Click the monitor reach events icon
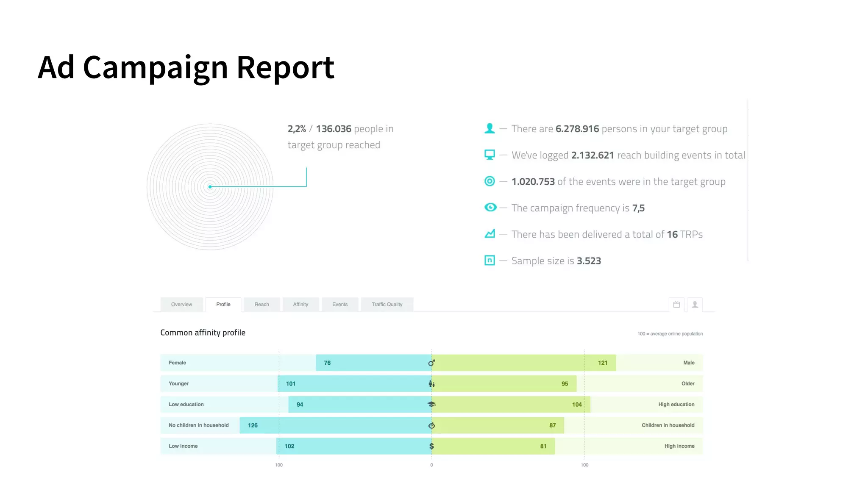 coord(490,155)
